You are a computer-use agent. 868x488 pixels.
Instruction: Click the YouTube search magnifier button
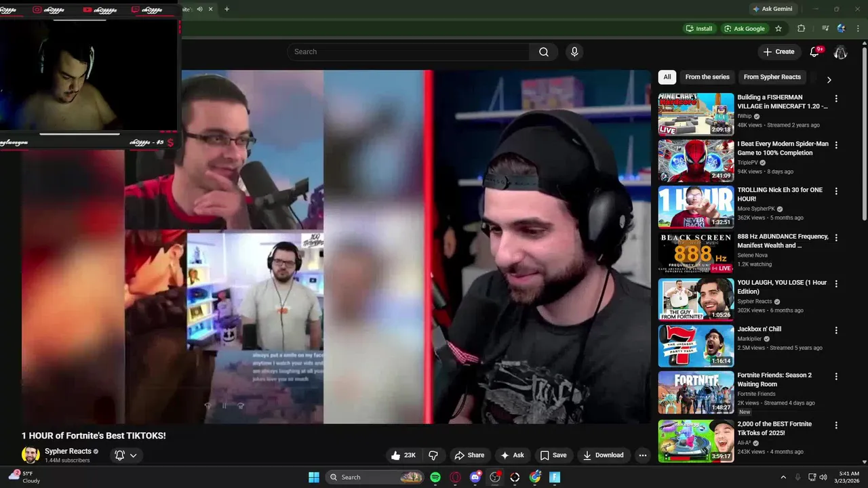(544, 52)
